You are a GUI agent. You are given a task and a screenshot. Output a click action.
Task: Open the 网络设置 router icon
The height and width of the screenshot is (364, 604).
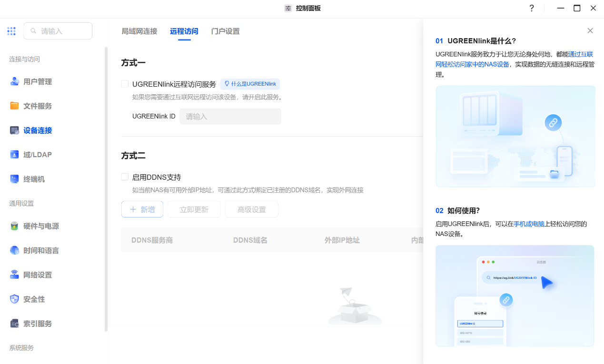pyautogui.click(x=15, y=275)
